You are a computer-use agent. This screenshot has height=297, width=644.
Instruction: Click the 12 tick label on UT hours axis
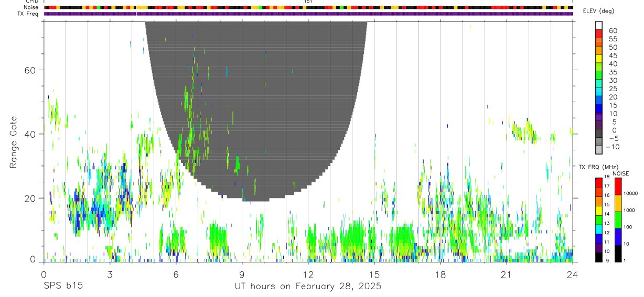pyautogui.click(x=308, y=274)
